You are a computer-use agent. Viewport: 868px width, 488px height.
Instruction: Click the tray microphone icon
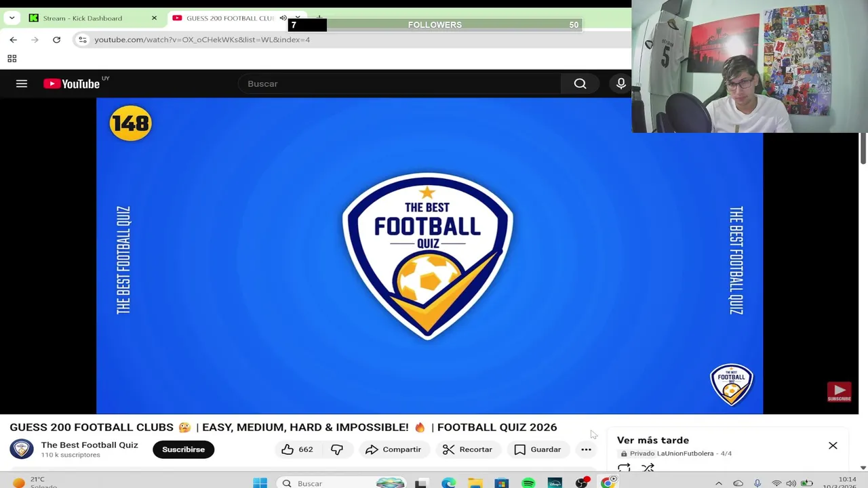click(757, 483)
